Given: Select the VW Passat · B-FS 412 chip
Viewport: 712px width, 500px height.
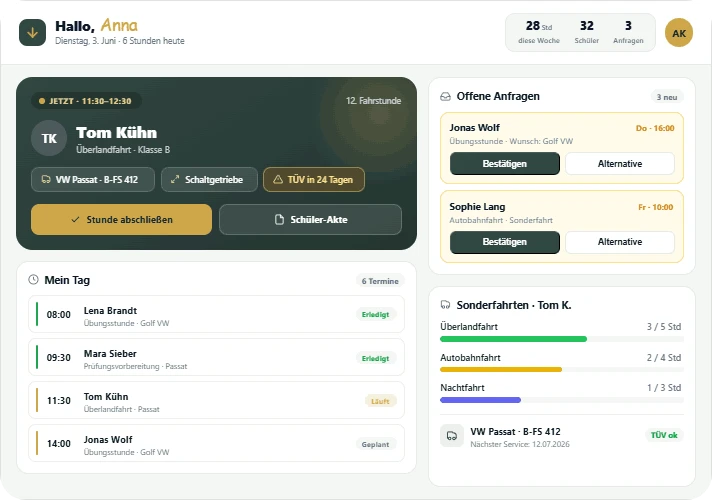Looking at the screenshot, I should click(93, 180).
